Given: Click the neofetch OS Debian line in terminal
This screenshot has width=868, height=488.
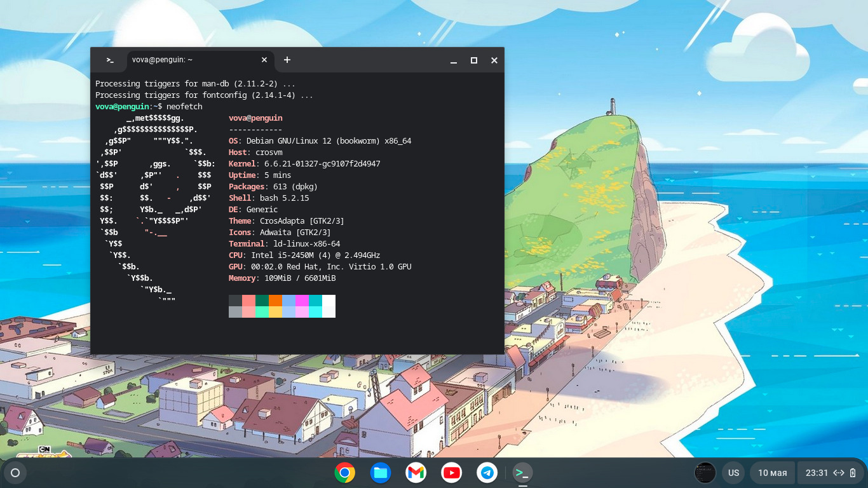Looking at the screenshot, I should [320, 141].
